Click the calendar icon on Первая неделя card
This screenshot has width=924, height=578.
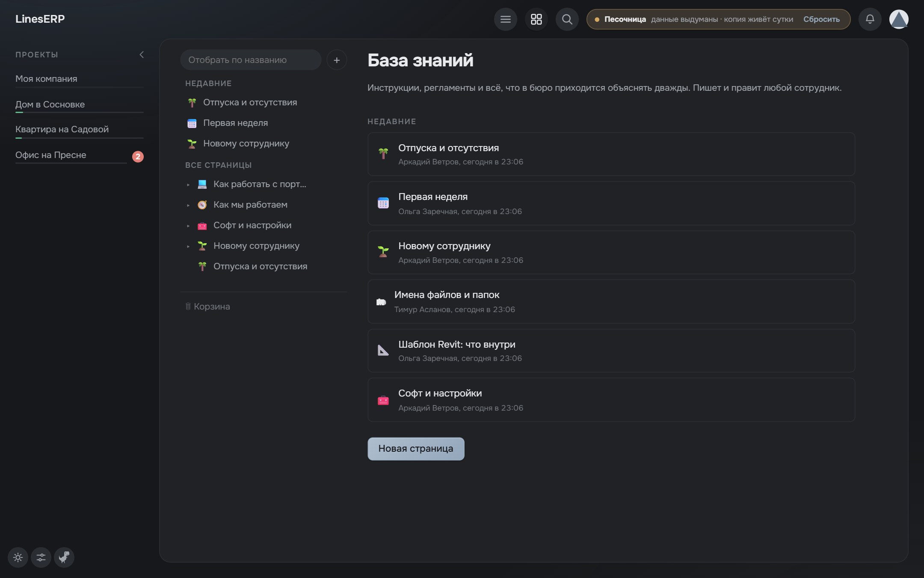(383, 203)
